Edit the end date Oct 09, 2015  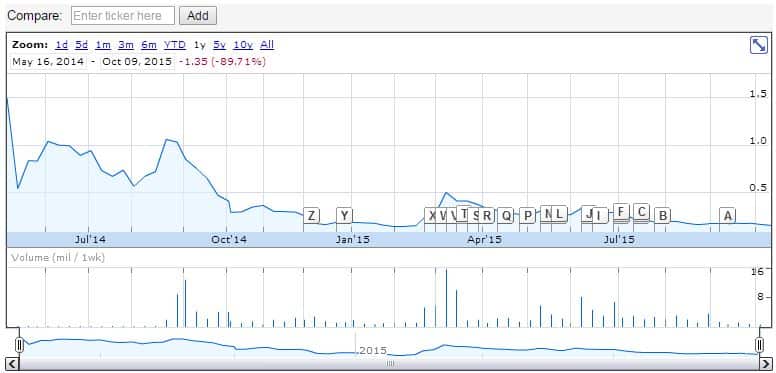[137, 62]
